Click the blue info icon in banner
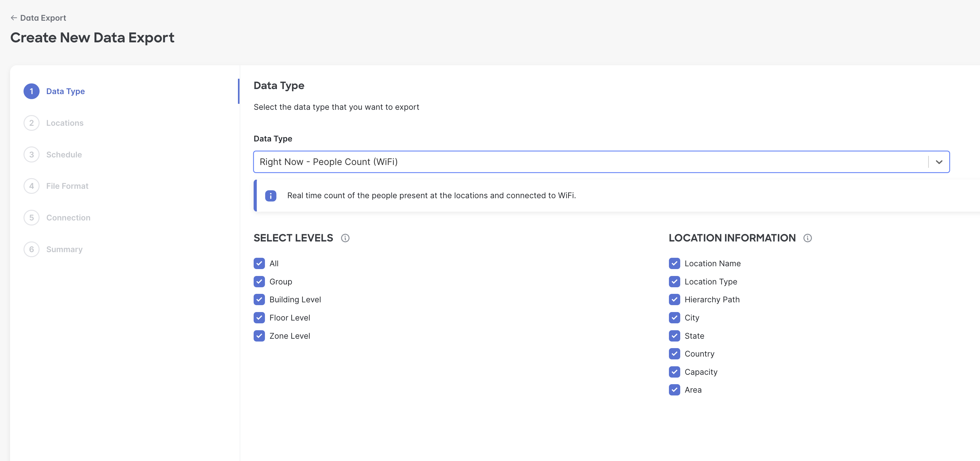This screenshot has width=980, height=461. click(x=271, y=196)
